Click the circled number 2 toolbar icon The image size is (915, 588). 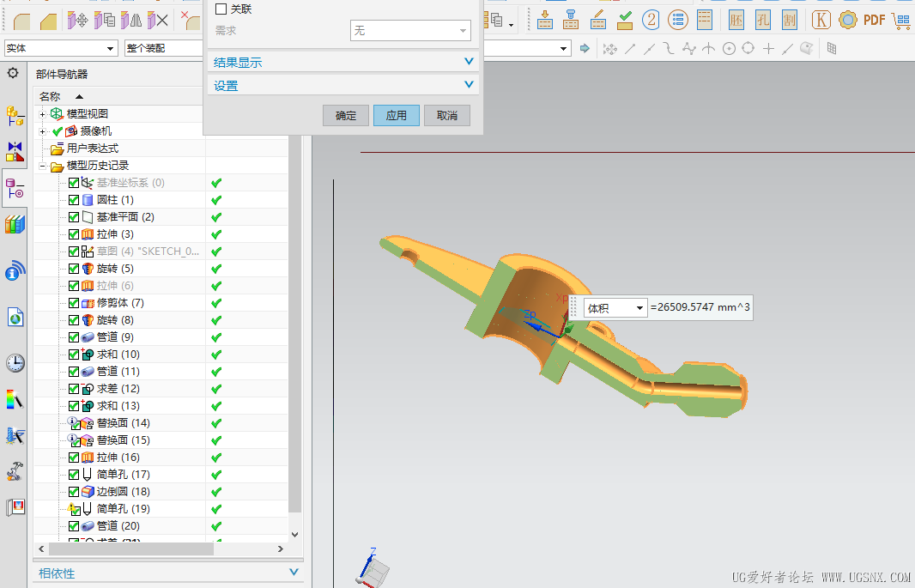651,20
